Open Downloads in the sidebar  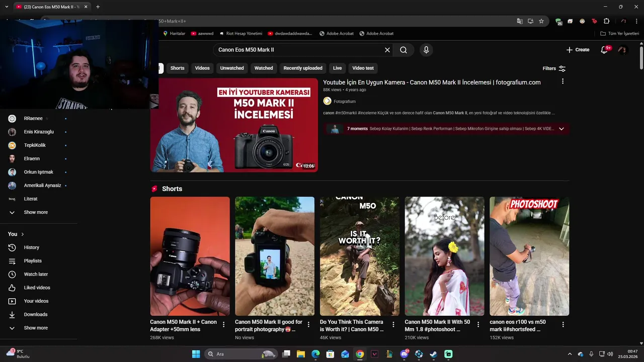tap(35, 315)
